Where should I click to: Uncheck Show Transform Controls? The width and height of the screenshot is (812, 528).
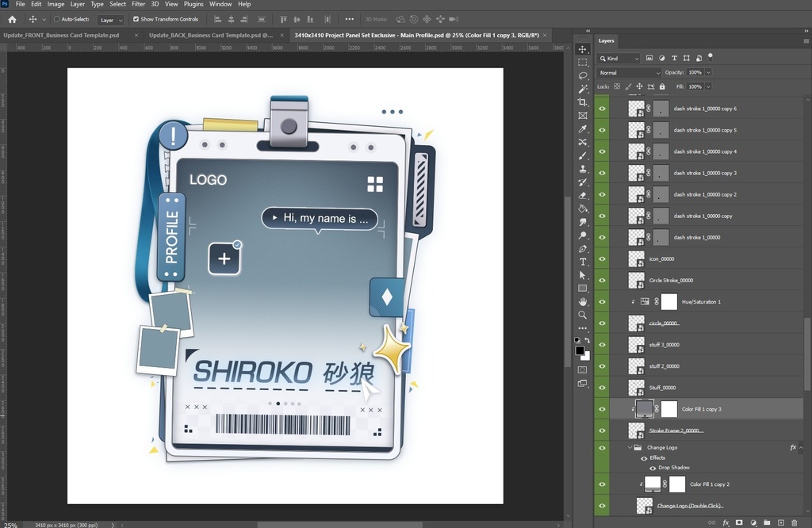click(x=136, y=19)
